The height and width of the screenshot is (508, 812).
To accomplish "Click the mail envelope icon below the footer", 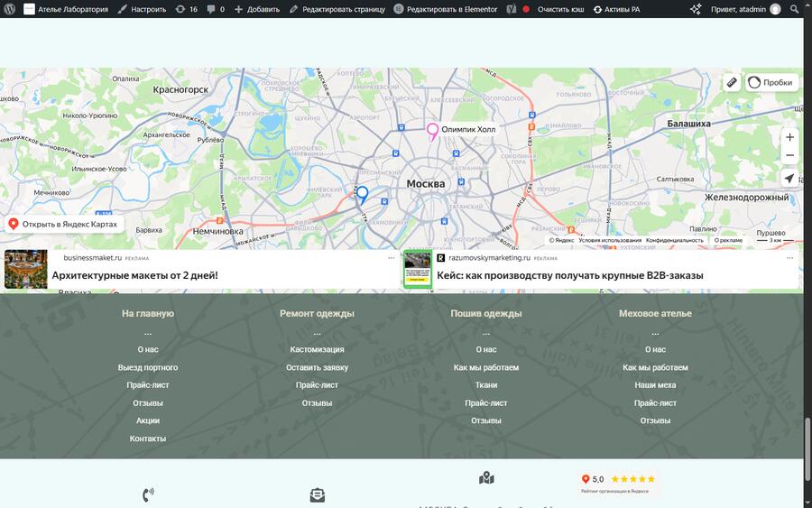I will click(x=318, y=495).
